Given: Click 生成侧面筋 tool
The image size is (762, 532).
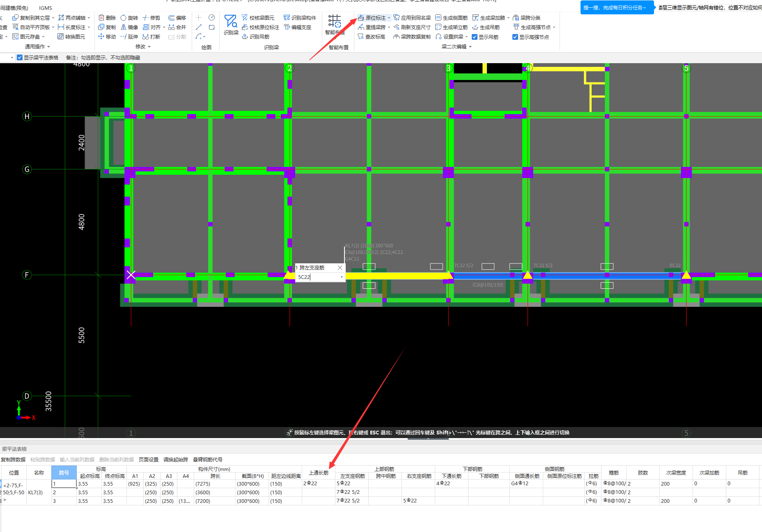Looking at the screenshot, I should tap(451, 18).
